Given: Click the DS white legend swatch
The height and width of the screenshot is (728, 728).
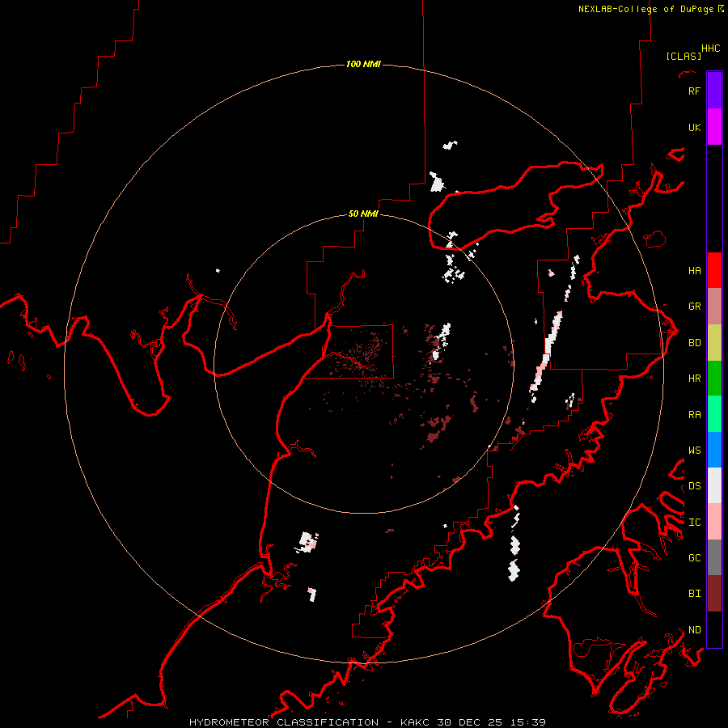Looking at the screenshot, I should click(714, 485).
